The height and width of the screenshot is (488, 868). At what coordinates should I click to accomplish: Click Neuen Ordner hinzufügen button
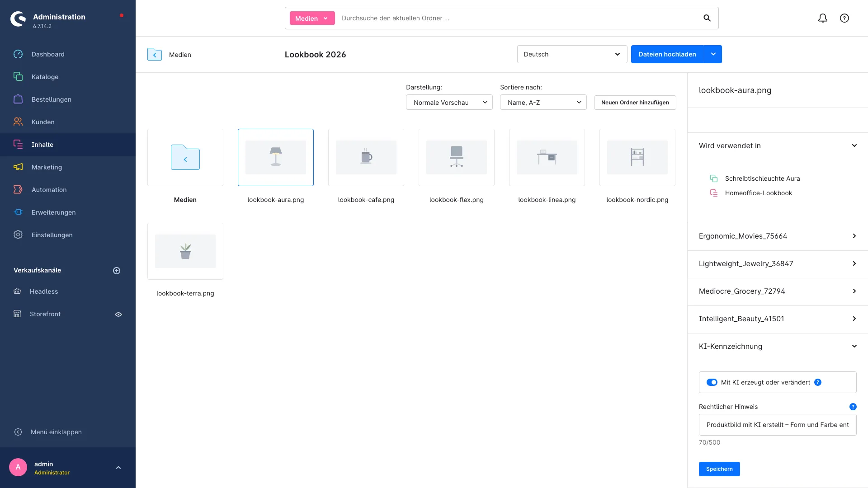[635, 103]
